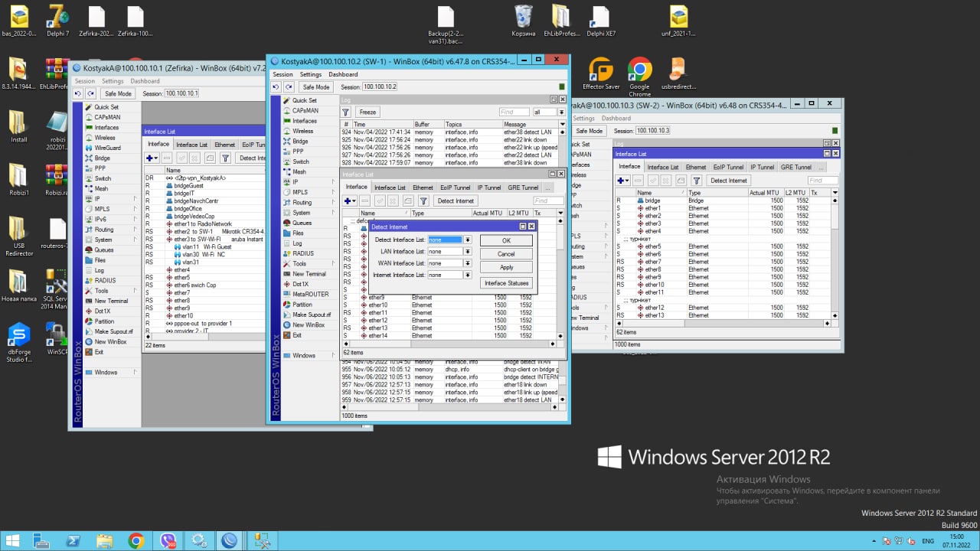Click the ENG language indicator in tray
Viewport: 980px width, 551px height.
click(927, 541)
